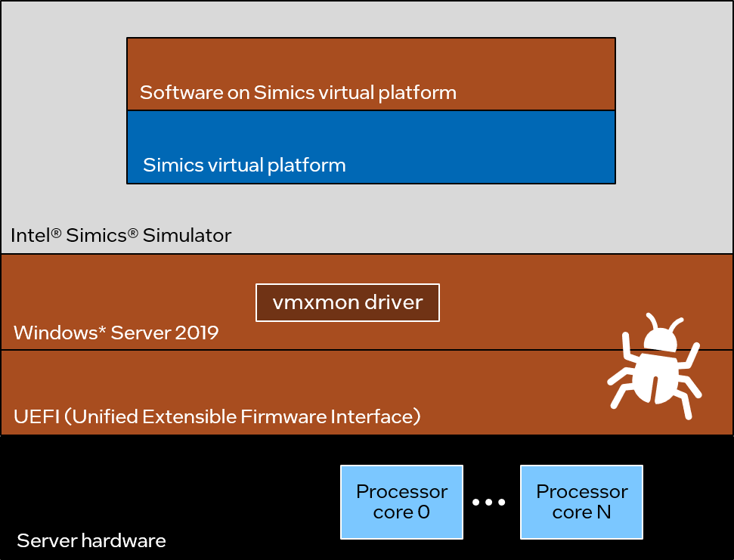Click the rightmost dot before Processor core N
The image size is (734, 560).
click(x=502, y=502)
